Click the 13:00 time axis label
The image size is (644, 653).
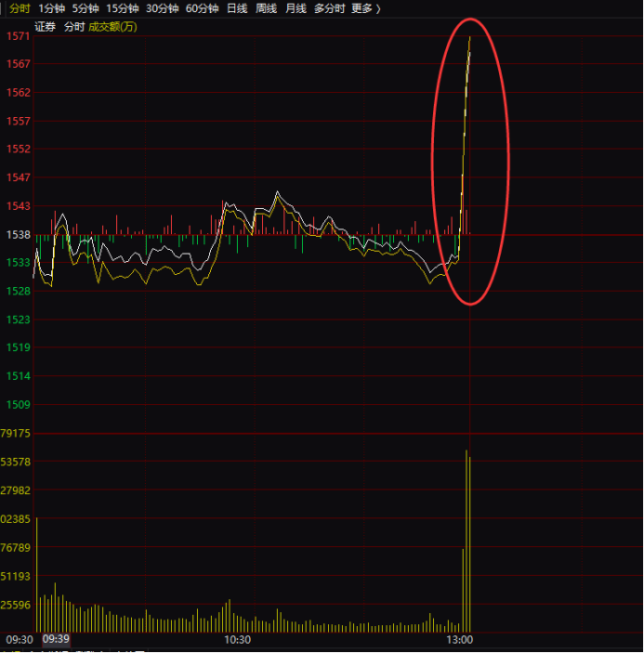click(x=460, y=640)
